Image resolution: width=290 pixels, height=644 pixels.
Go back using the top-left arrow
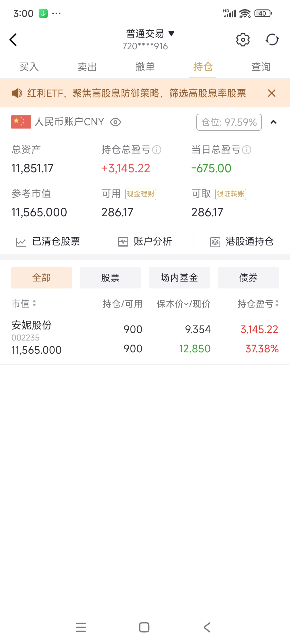pyautogui.click(x=13, y=40)
